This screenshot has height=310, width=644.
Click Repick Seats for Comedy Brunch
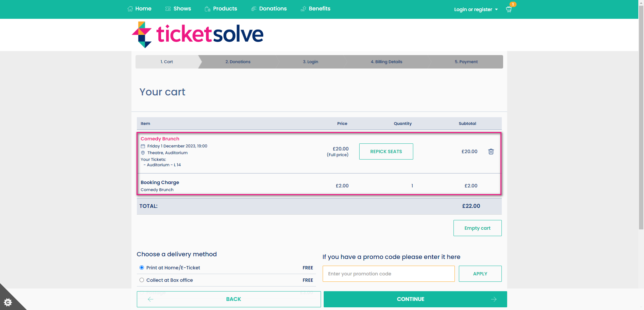point(386,151)
